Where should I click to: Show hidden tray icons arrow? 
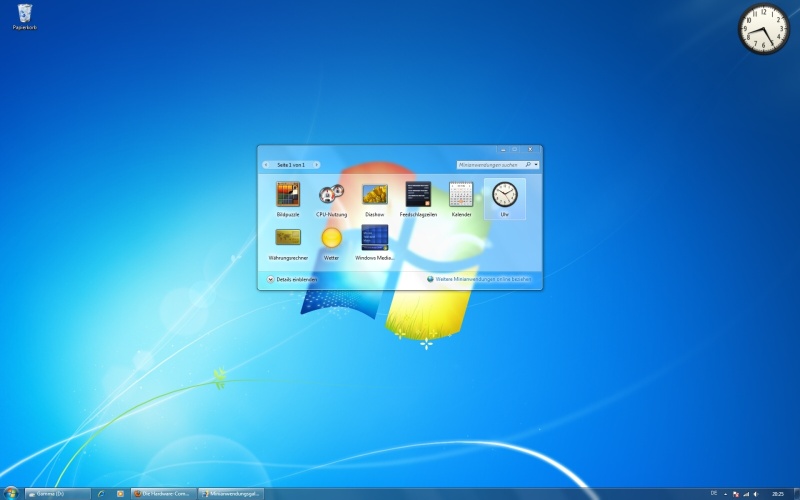725,494
